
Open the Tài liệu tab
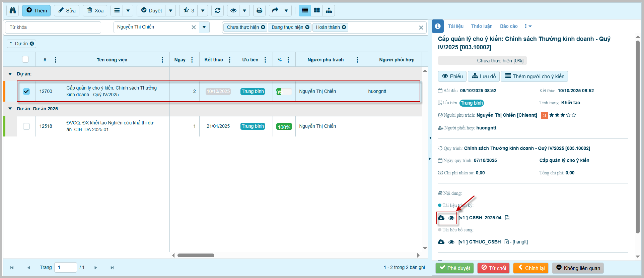coord(456,26)
